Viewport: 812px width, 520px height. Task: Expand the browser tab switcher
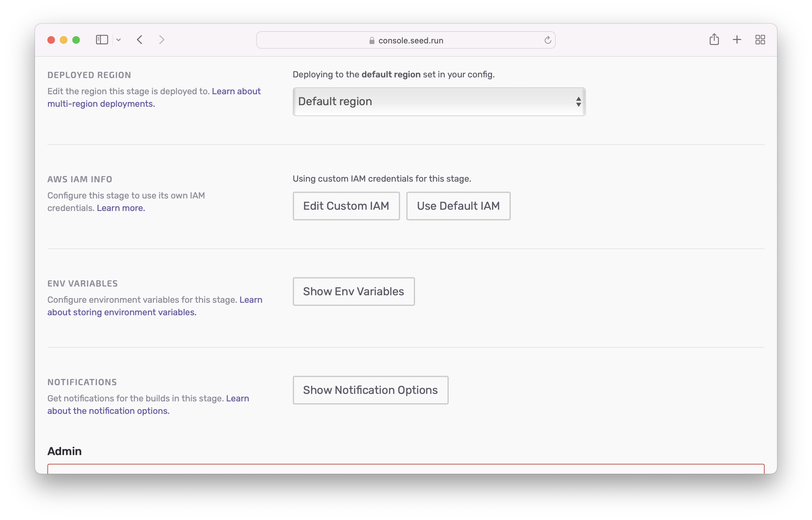coord(760,40)
